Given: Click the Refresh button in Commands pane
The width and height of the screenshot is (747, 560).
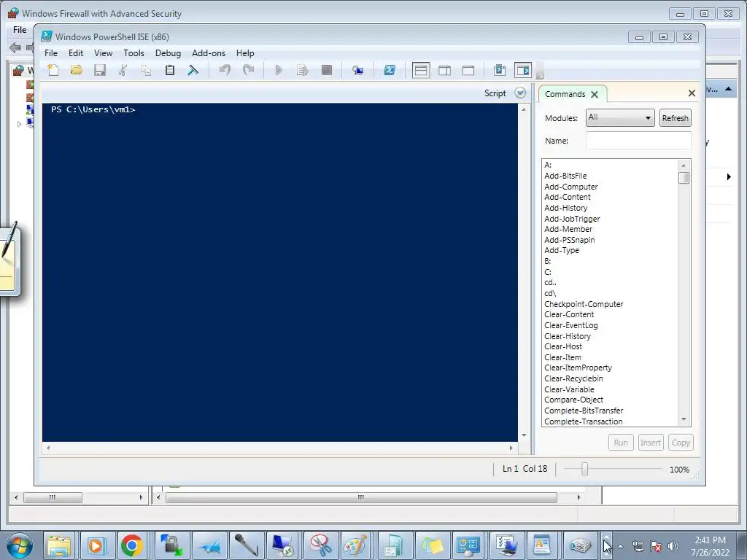Looking at the screenshot, I should [675, 117].
